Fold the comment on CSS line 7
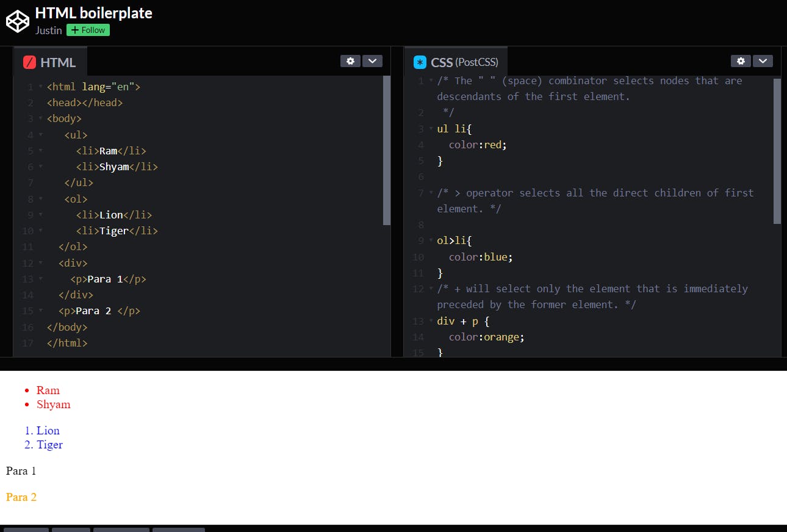The height and width of the screenshot is (532, 787). point(431,193)
